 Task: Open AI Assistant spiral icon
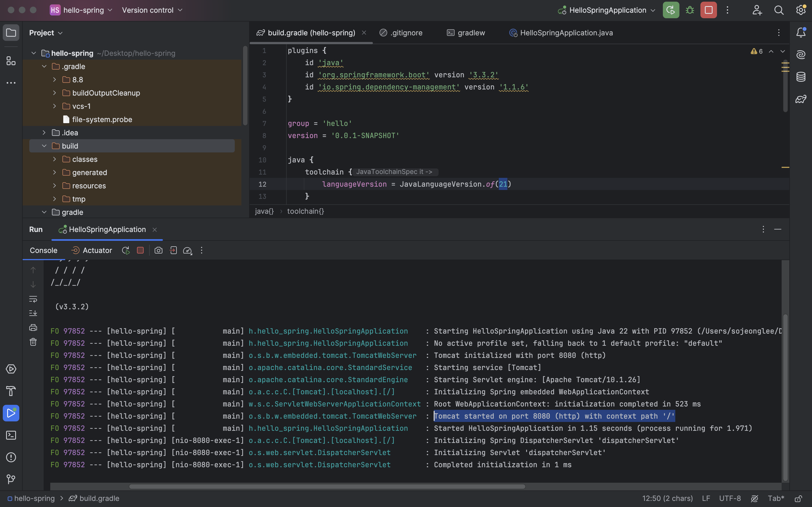click(x=801, y=55)
